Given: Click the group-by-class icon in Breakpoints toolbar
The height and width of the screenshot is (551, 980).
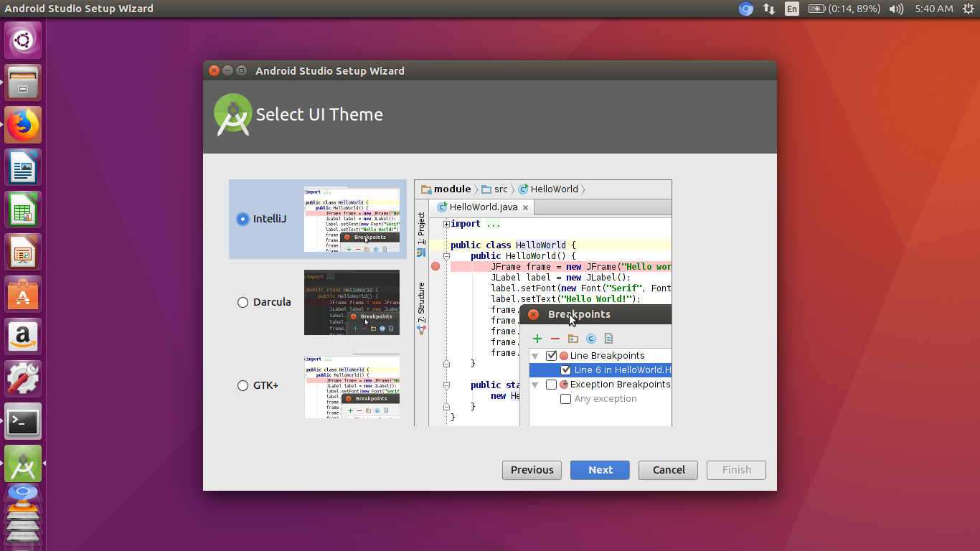Looking at the screenshot, I should [x=591, y=339].
